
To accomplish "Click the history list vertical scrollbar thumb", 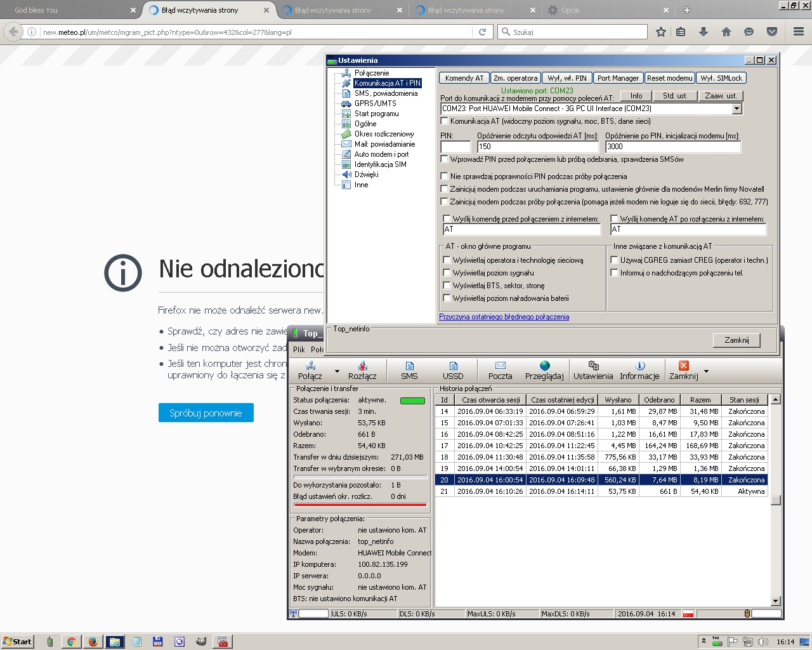I will click(775, 500).
